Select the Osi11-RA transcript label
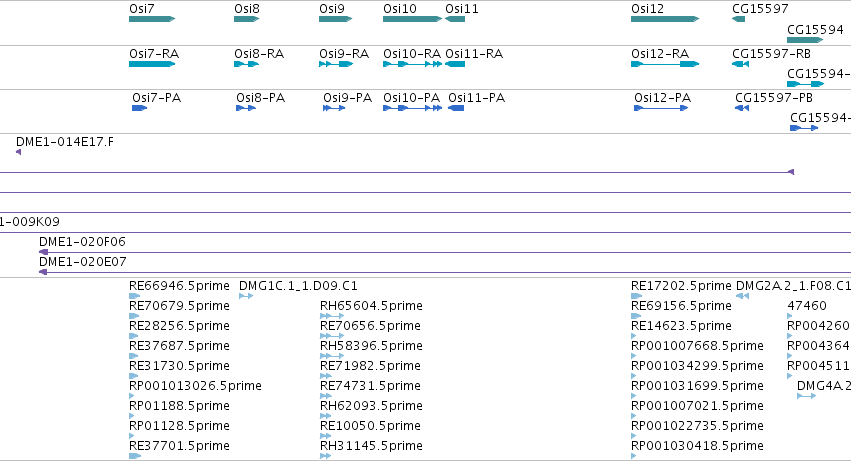 point(474,54)
